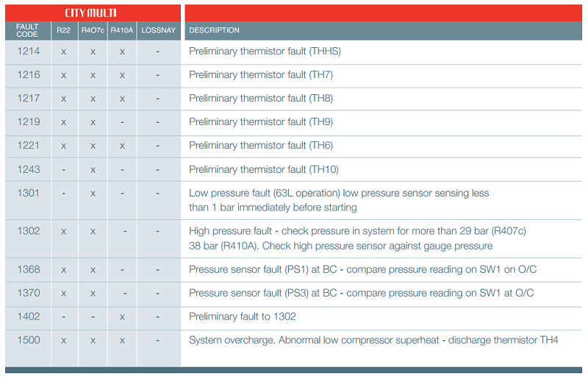
Task: Click fault code 1370
Action: (29, 293)
